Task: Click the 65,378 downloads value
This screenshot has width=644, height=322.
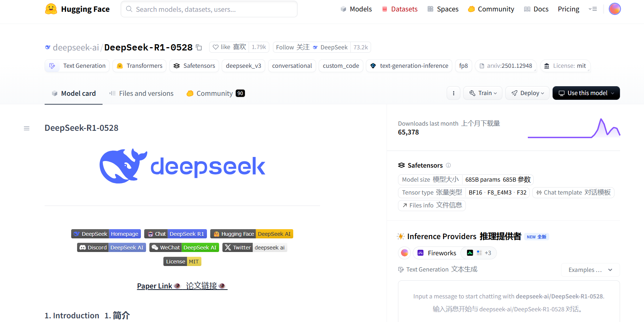Action: [x=408, y=132]
